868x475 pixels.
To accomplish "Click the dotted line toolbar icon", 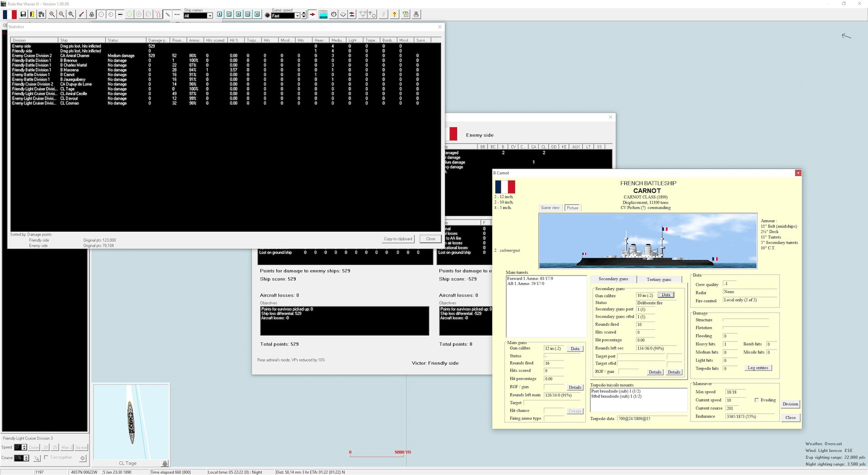I will tap(177, 14).
